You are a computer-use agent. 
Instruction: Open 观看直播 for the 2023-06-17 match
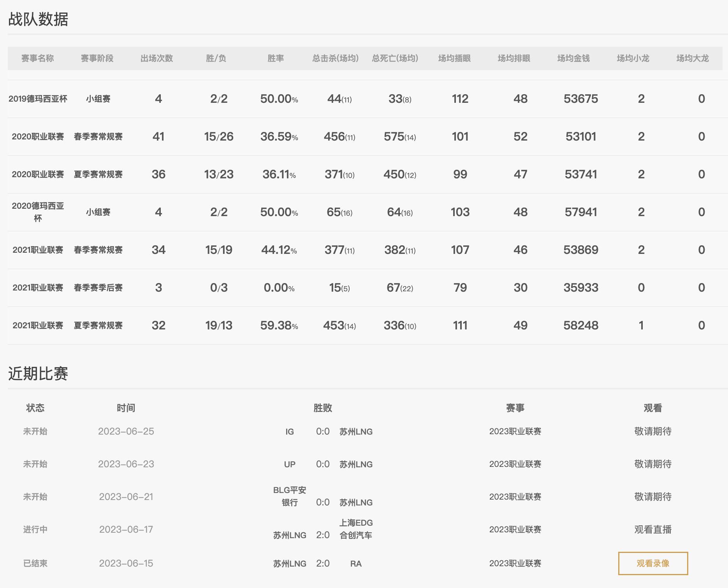pyautogui.click(x=653, y=529)
